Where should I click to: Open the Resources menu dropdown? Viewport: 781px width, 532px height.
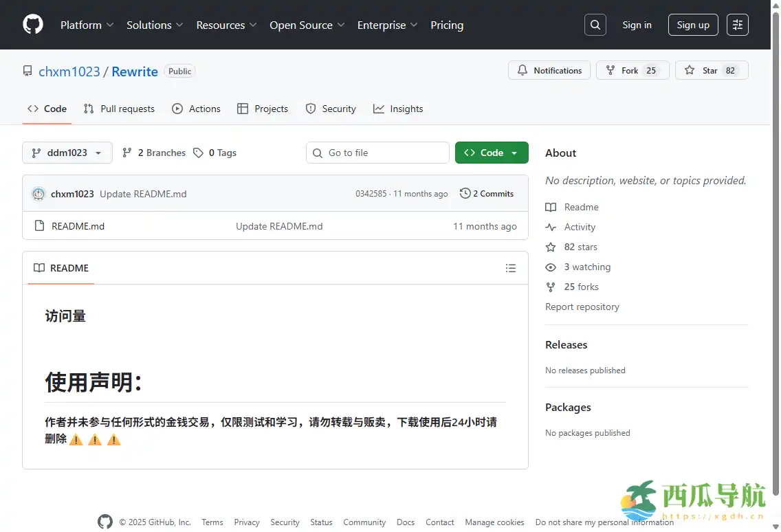226,25
